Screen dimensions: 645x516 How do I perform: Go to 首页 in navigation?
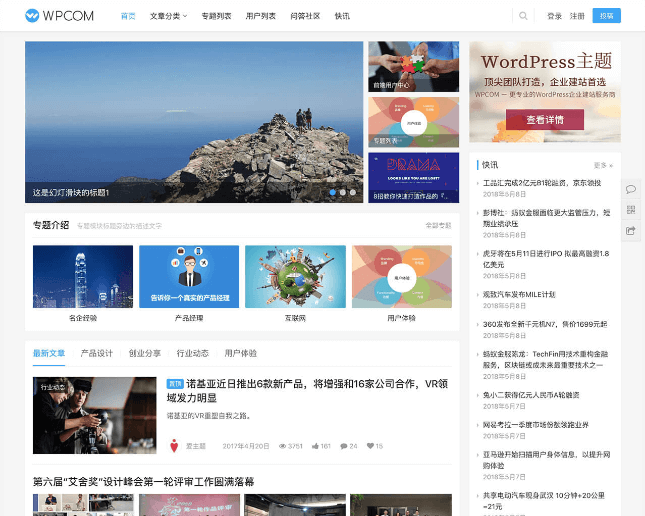pyautogui.click(x=128, y=16)
